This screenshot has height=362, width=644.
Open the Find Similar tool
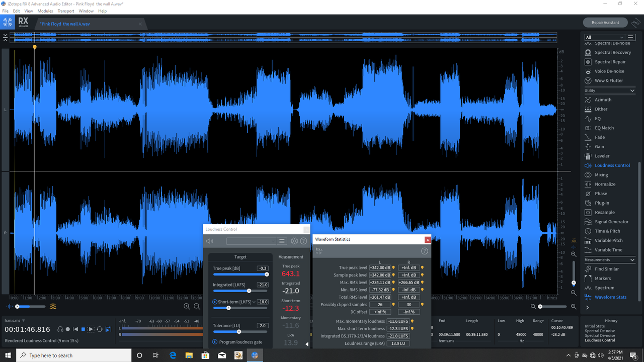pyautogui.click(x=602, y=269)
